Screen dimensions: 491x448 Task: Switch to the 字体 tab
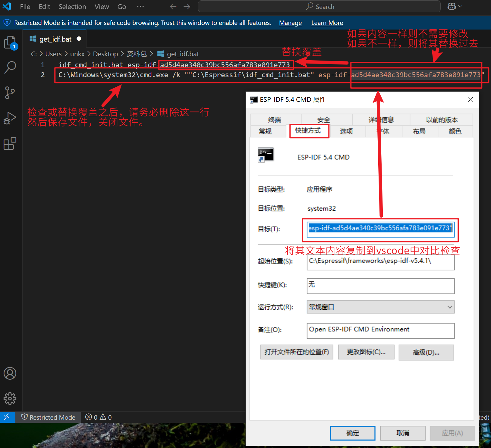click(383, 131)
